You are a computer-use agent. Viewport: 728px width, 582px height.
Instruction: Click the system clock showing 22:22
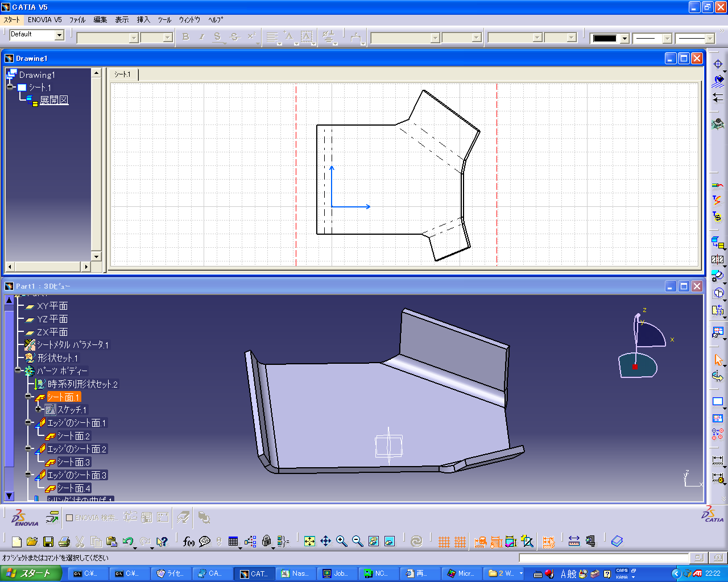(713, 573)
